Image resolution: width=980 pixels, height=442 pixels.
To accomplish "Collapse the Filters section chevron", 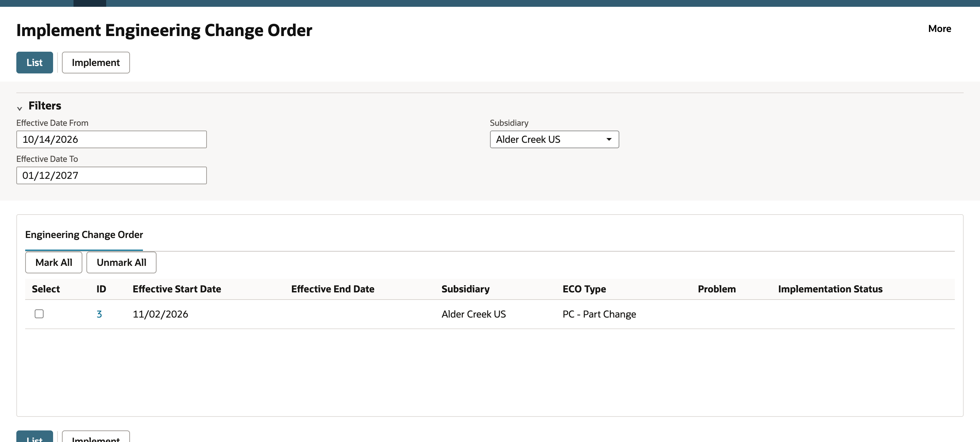I will coord(20,108).
